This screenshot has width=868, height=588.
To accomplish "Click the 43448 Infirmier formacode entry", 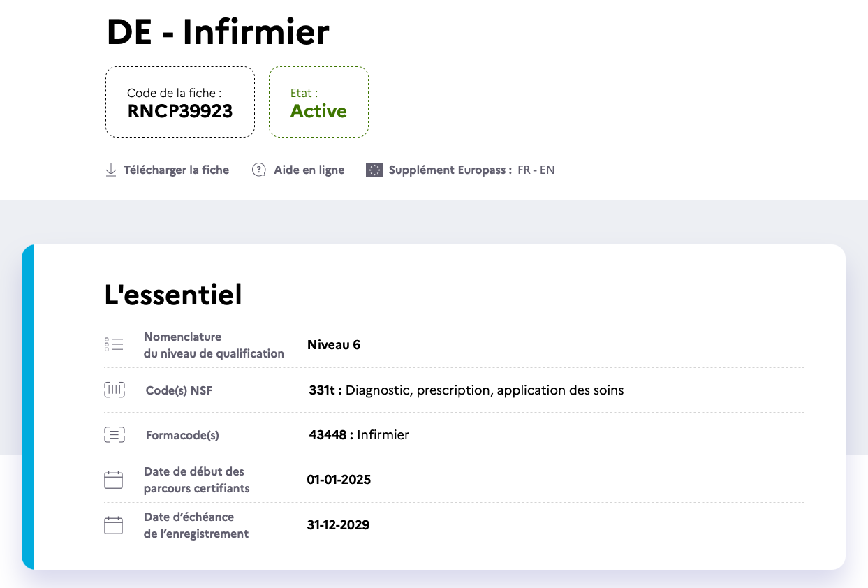I will click(359, 435).
